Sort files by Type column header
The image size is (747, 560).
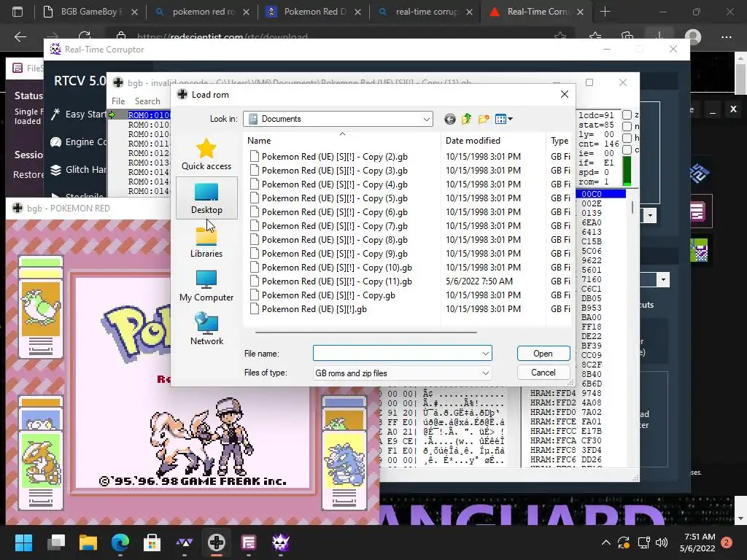click(559, 141)
